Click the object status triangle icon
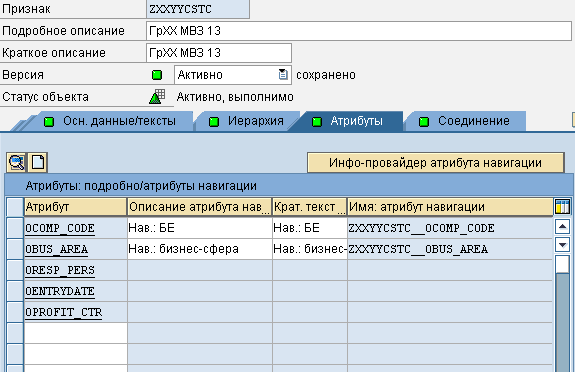575x372 pixels. pyautogui.click(x=157, y=96)
